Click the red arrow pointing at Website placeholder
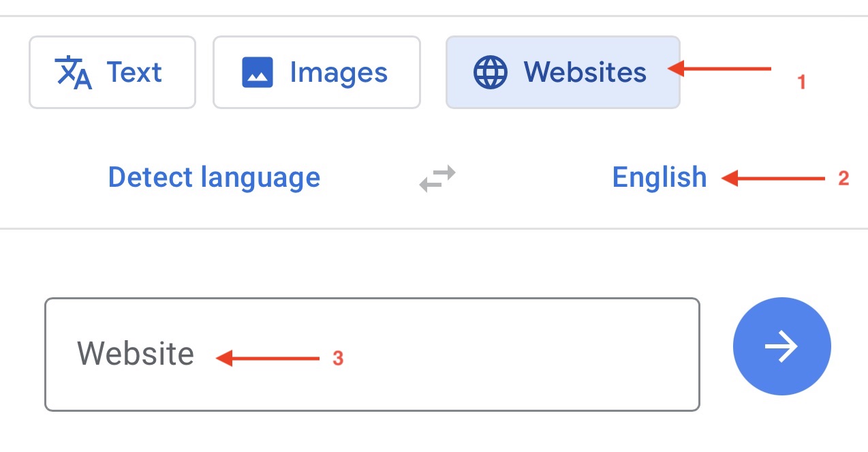The width and height of the screenshot is (868, 452). pyautogui.click(x=268, y=358)
